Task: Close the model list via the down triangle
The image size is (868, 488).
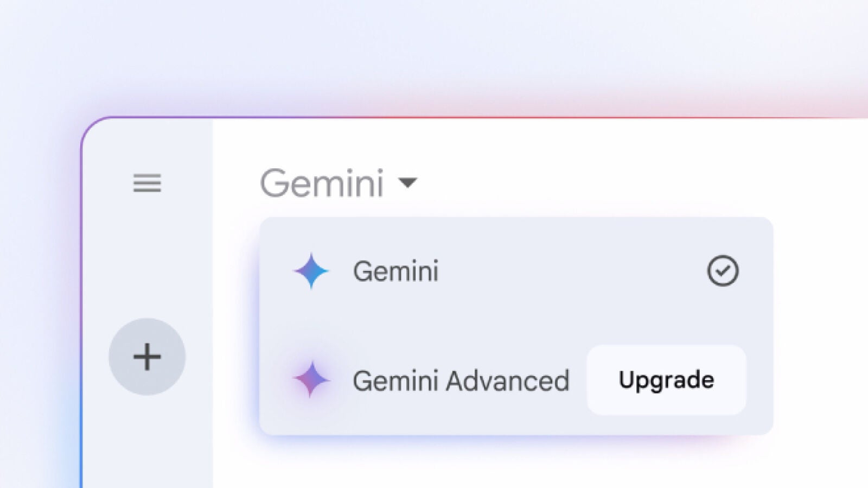Action: click(x=407, y=182)
